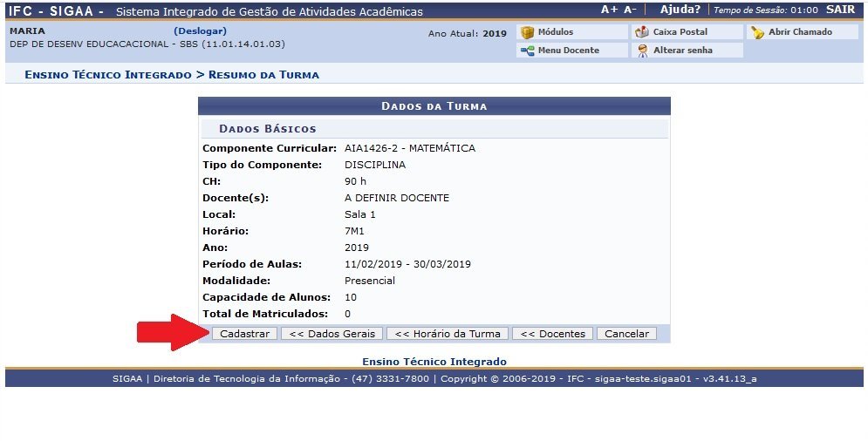868x441 pixels.
Task: Decrease font size with A-
Action: pos(630,10)
